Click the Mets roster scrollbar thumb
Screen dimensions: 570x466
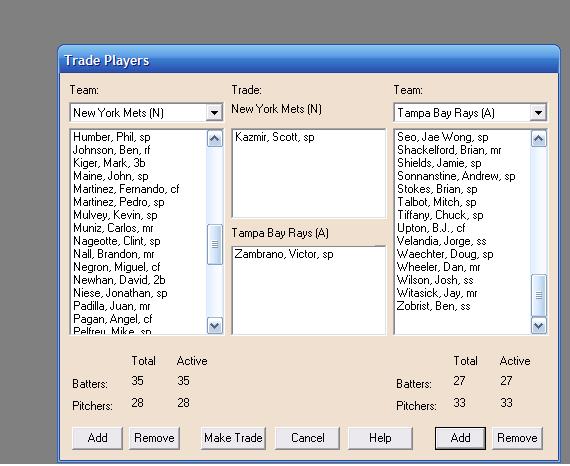(x=215, y=244)
